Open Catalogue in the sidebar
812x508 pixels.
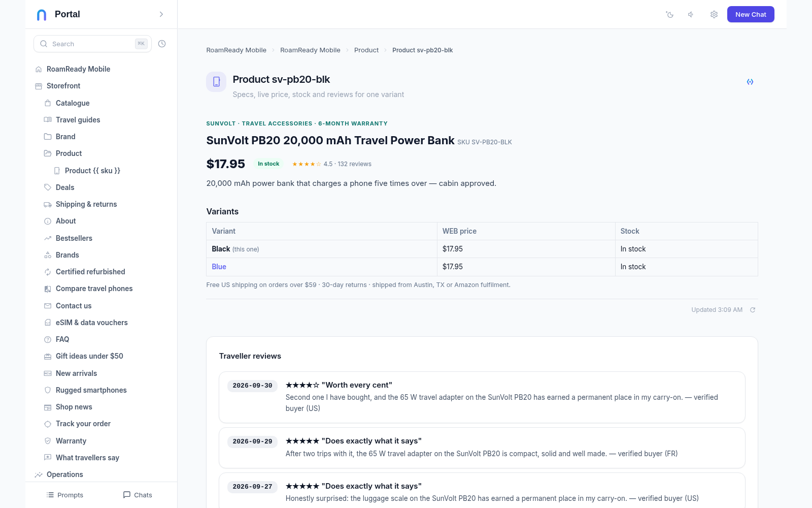(x=73, y=103)
